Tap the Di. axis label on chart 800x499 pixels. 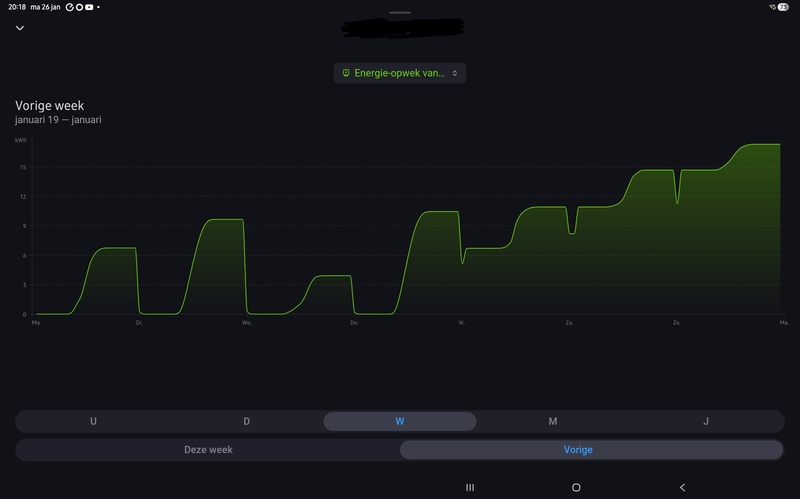(x=139, y=322)
